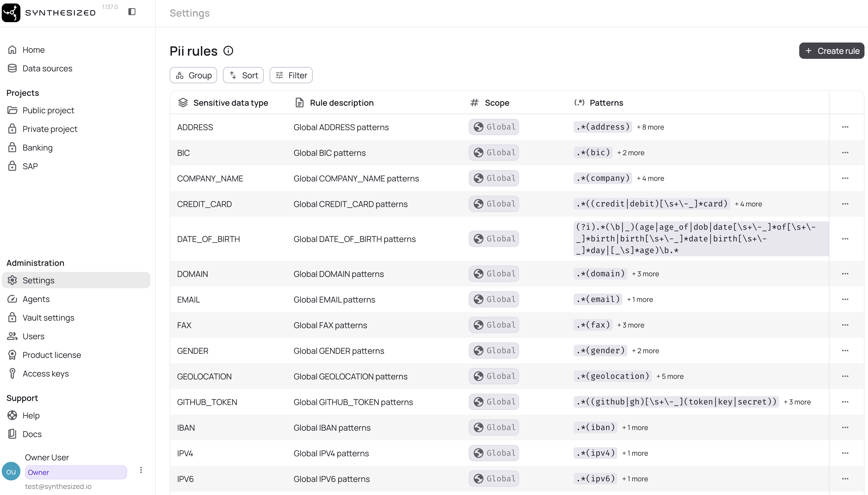Screen dimensions: 868x495
Task: Open the Group options dropdown
Action: pos(193,75)
